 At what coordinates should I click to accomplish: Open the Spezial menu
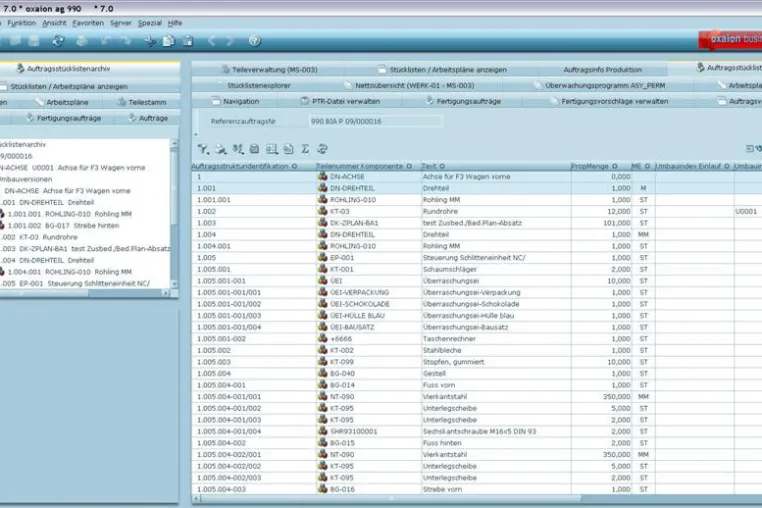(x=150, y=23)
